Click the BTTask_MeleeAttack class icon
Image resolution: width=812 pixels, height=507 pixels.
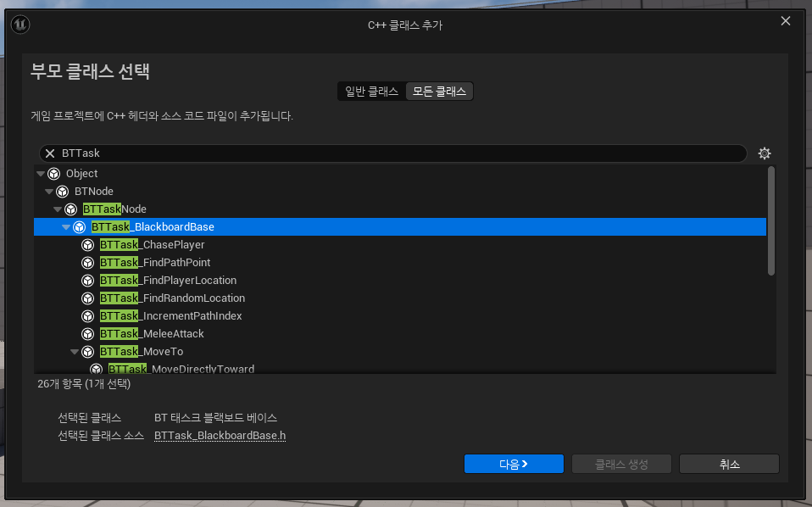pos(88,334)
